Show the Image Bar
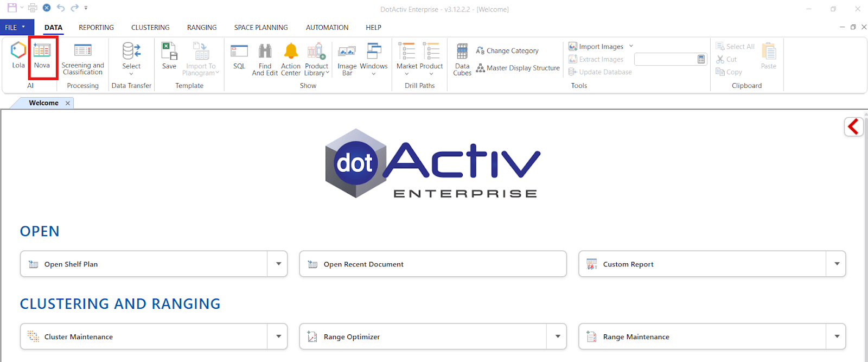Image resolution: width=868 pixels, height=362 pixels. coord(347,59)
